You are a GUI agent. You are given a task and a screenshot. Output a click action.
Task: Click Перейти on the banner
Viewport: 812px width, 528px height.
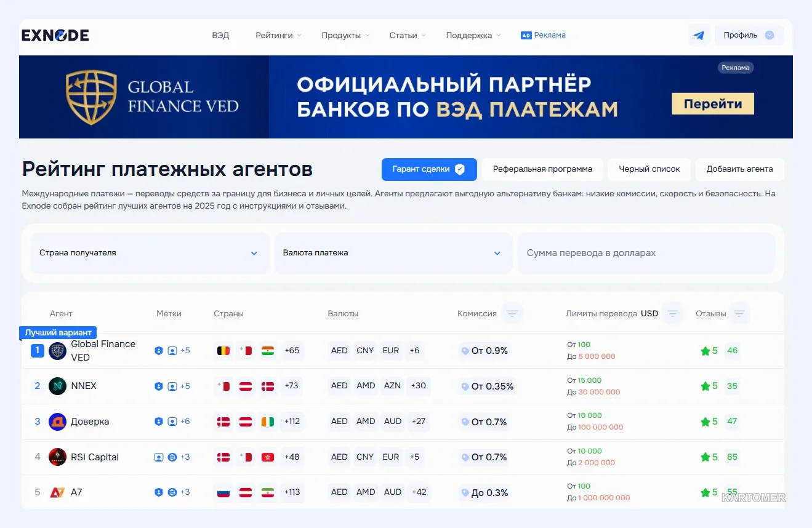713,104
